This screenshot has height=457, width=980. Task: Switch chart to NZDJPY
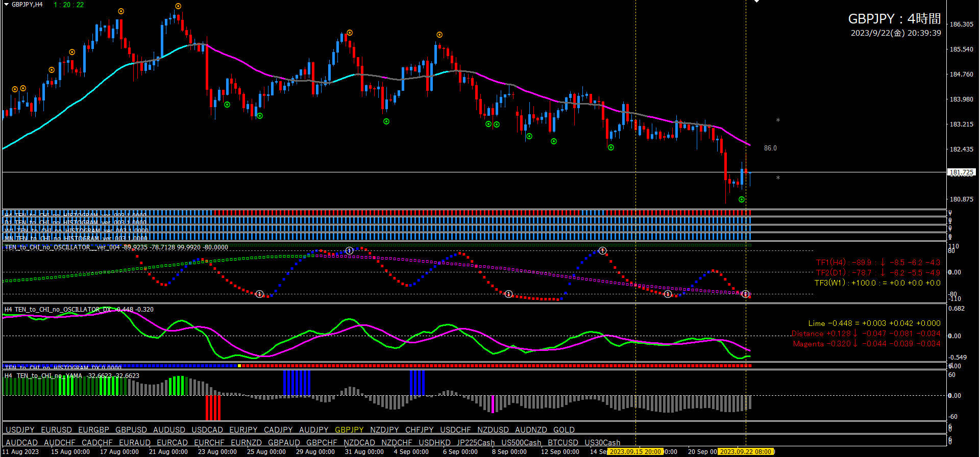pos(384,430)
